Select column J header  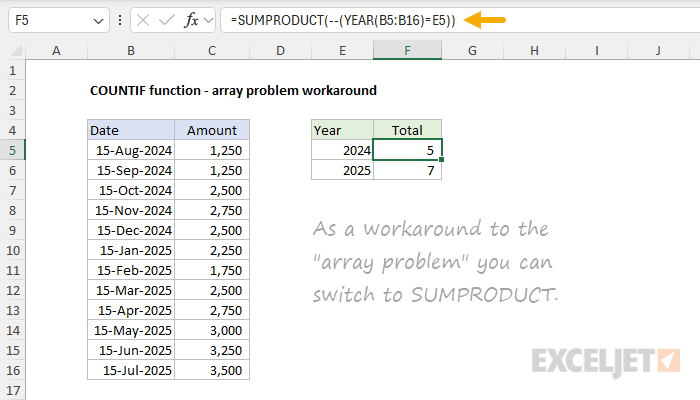[658, 51]
